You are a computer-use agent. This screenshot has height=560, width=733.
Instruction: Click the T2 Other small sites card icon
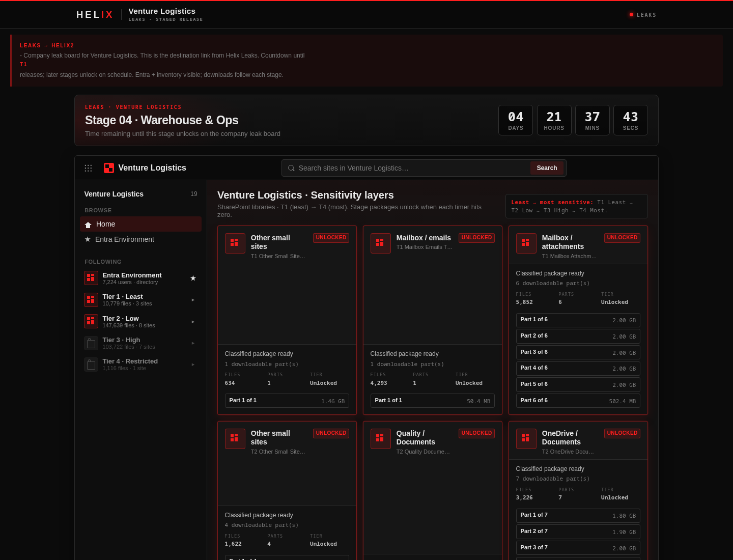[235, 439]
